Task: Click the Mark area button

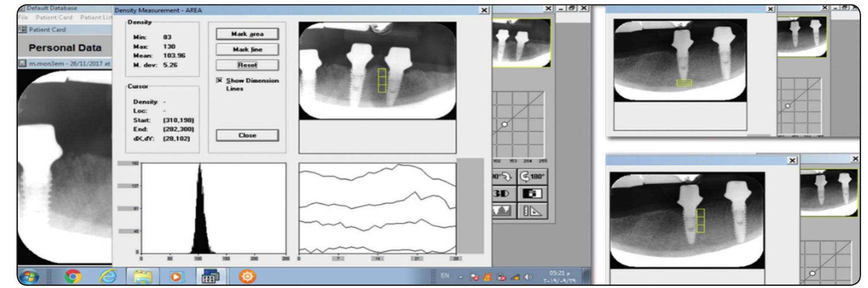Action: tap(247, 34)
